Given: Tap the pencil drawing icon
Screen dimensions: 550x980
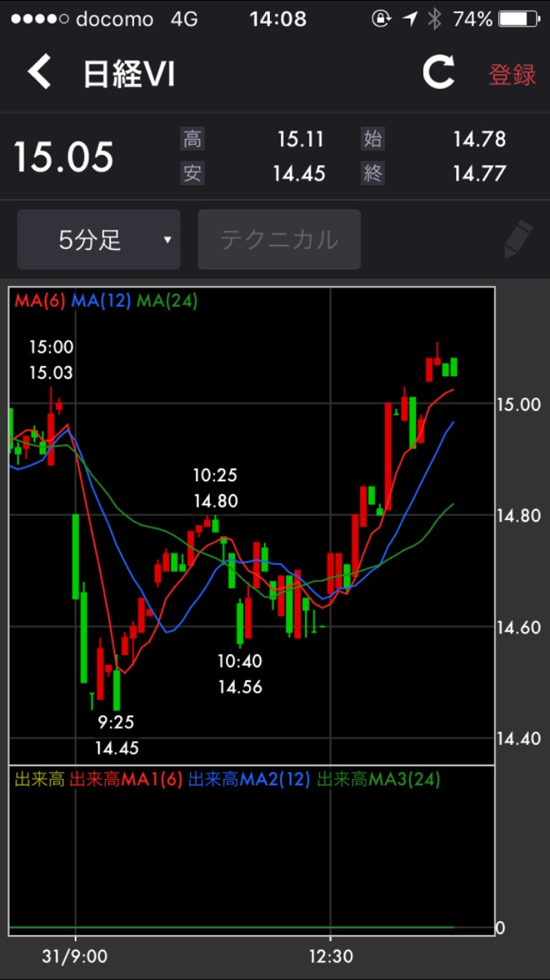Looking at the screenshot, I should tap(517, 240).
